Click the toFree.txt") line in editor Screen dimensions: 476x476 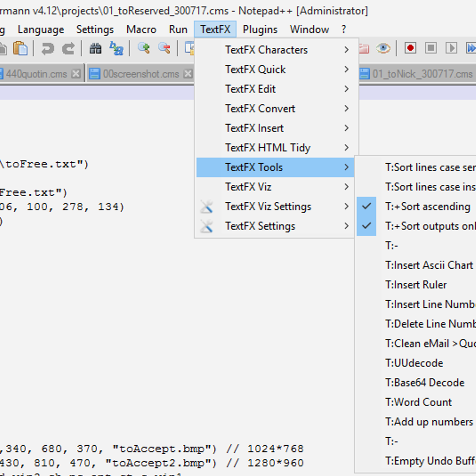pyautogui.click(x=44, y=164)
